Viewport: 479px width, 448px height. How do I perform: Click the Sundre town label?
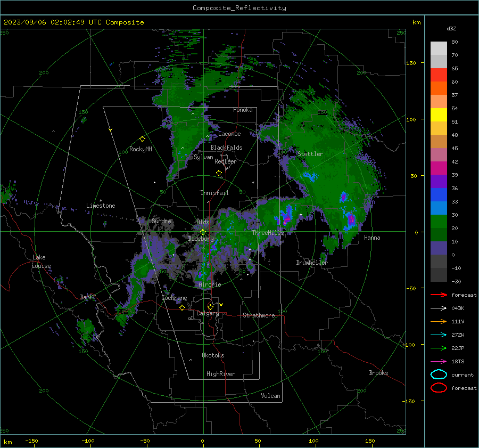point(161,221)
